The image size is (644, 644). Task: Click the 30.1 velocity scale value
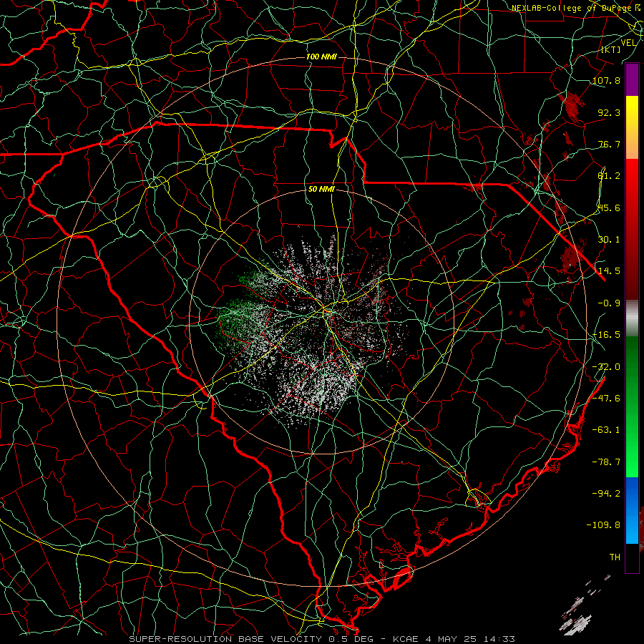tap(609, 240)
